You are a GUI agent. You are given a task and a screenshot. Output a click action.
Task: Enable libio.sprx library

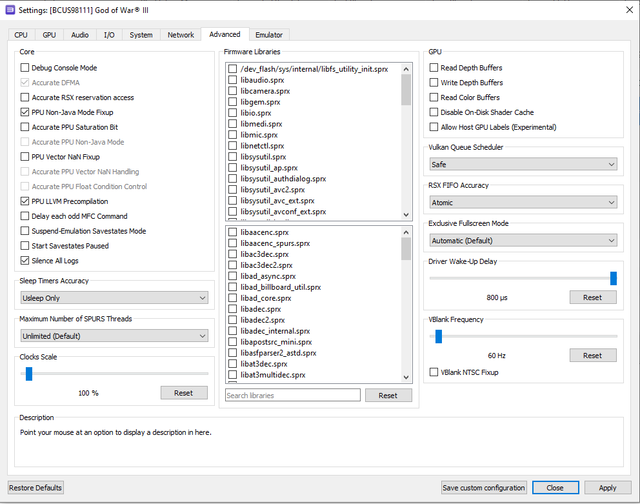pos(233,113)
